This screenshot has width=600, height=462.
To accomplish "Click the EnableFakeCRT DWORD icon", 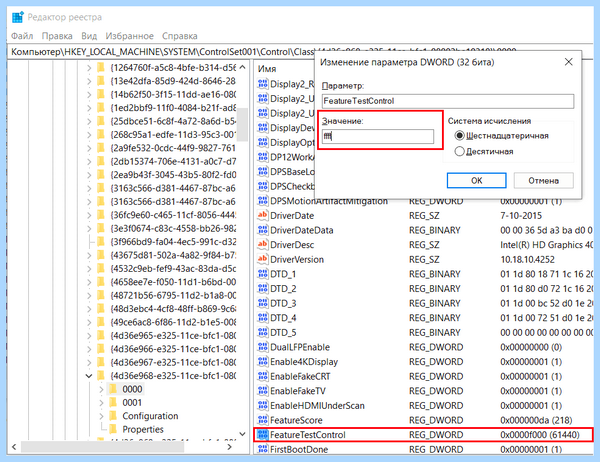I will pyautogui.click(x=262, y=376).
